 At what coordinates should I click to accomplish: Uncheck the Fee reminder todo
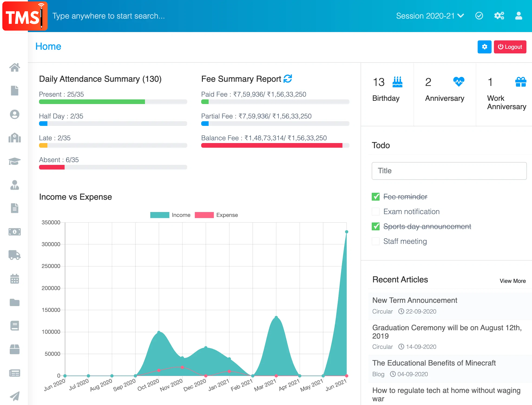point(375,197)
